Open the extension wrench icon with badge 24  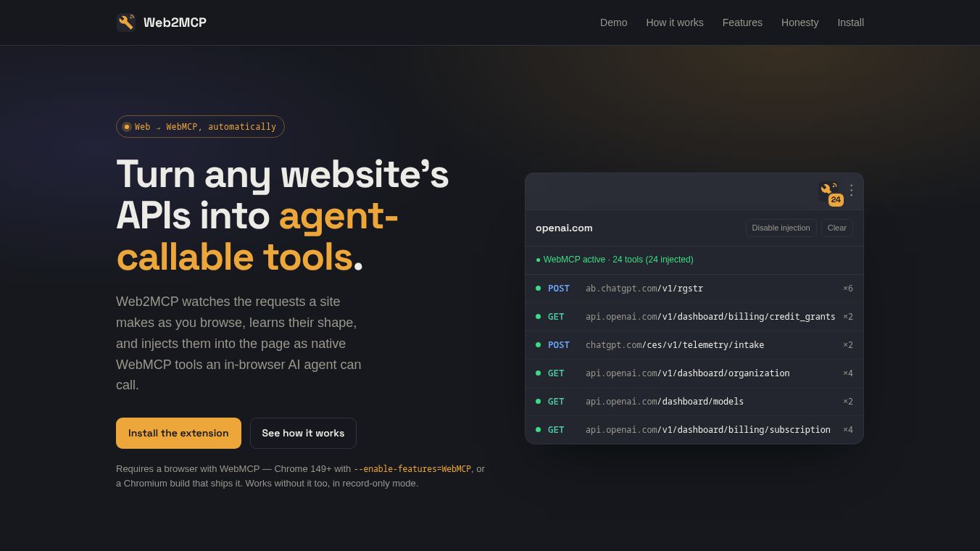click(x=830, y=192)
